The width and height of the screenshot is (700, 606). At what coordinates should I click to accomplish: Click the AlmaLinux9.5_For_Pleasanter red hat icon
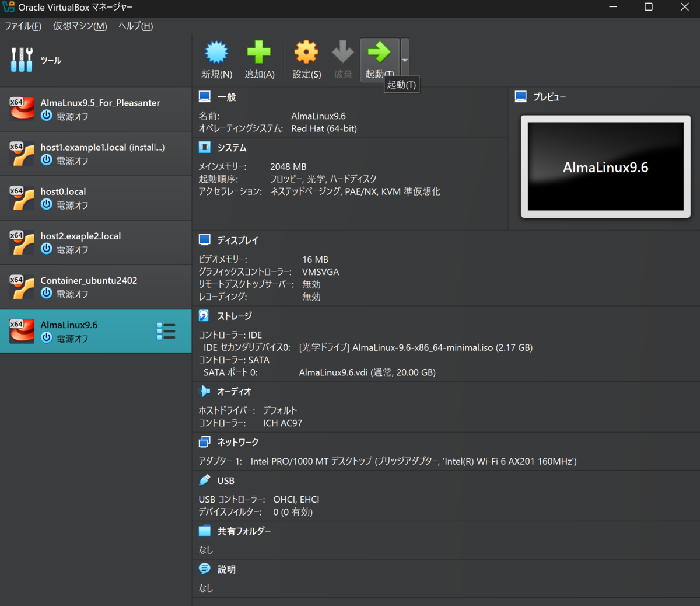(22, 109)
